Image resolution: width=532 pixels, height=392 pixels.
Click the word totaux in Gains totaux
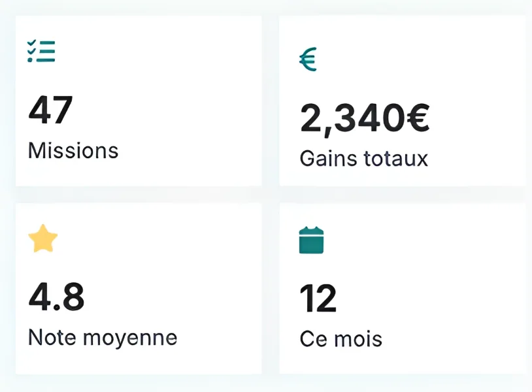coord(396,159)
